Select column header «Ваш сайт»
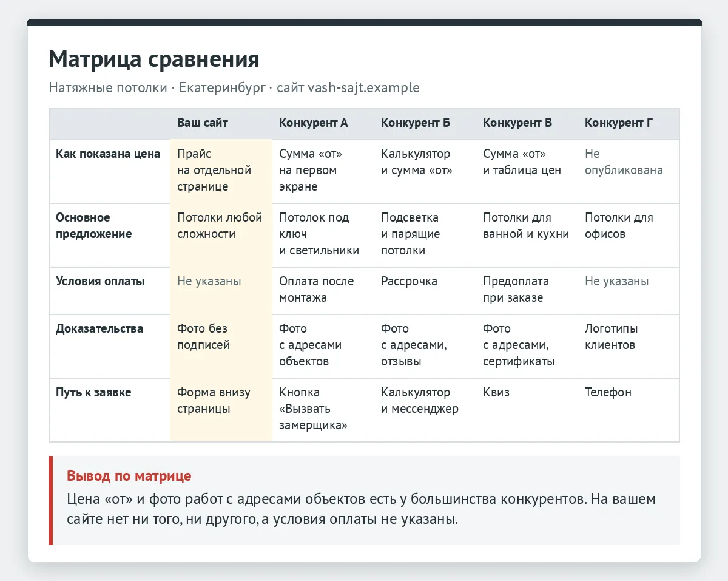728x581 pixels. 203,123
